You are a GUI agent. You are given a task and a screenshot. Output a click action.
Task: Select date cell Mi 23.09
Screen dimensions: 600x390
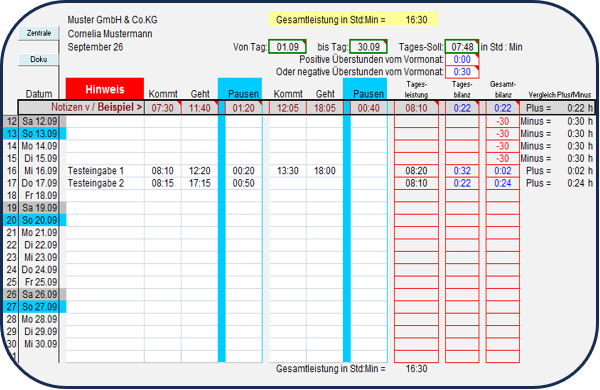tap(39, 257)
